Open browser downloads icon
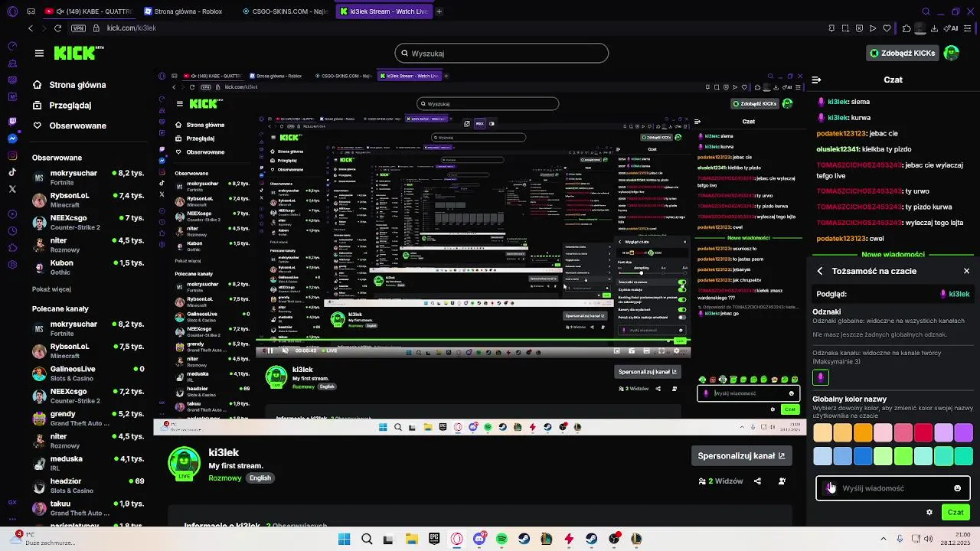Screen dimensions: 980x551 tap(935, 28)
